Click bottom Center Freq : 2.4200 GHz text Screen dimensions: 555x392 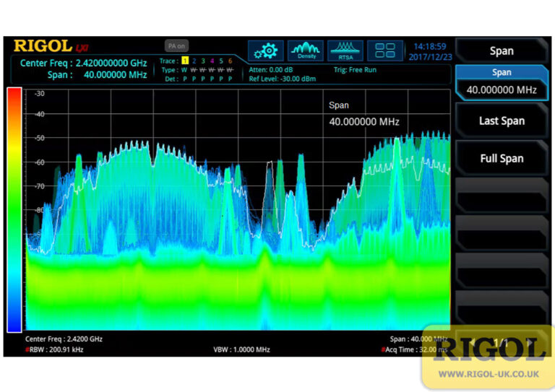click(x=64, y=339)
